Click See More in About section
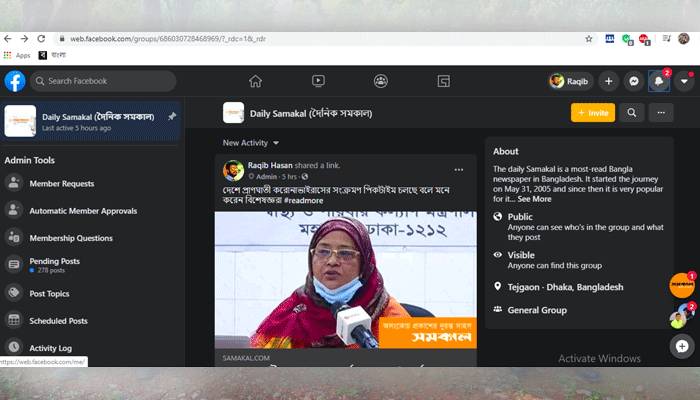This screenshot has height=400, width=700. click(534, 199)
